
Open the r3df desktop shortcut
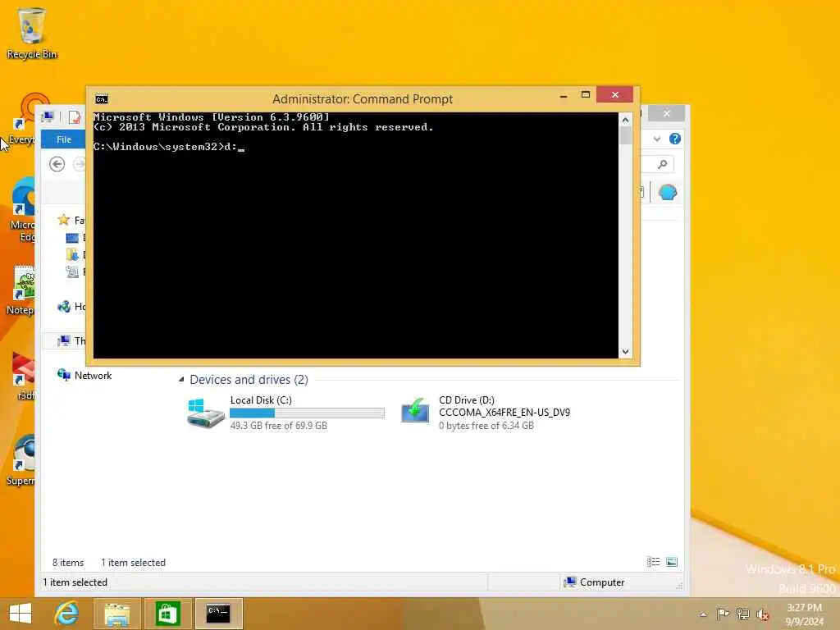point(24,376)
